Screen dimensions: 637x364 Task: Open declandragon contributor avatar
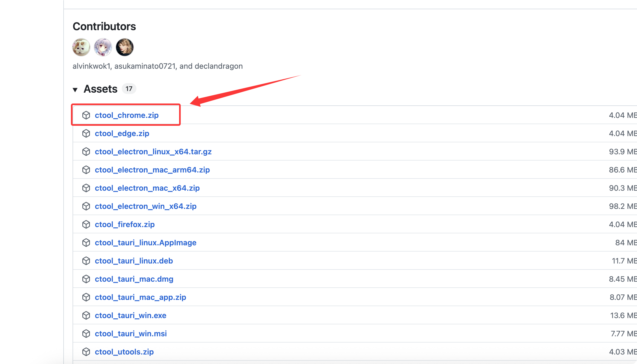coord(125,47)
